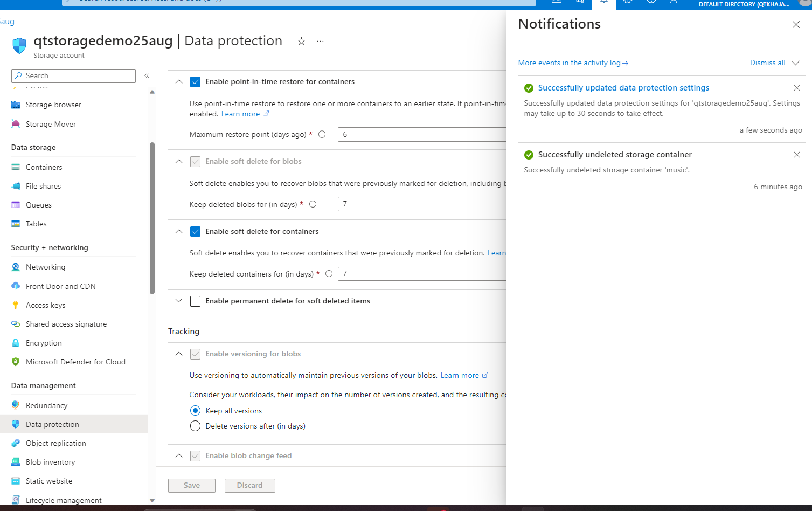Select Delete versions after (in days) option

click(x=195, y=426)
